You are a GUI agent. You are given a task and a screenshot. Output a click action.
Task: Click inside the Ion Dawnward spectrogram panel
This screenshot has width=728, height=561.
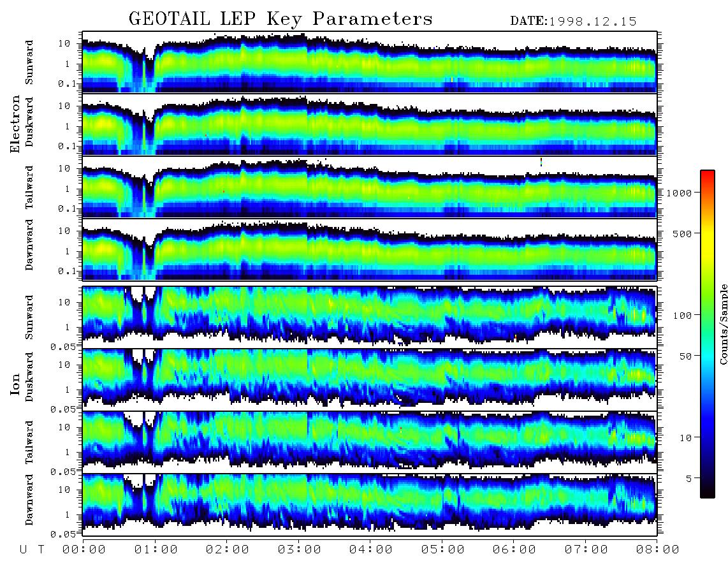click(x=370, y=504)
